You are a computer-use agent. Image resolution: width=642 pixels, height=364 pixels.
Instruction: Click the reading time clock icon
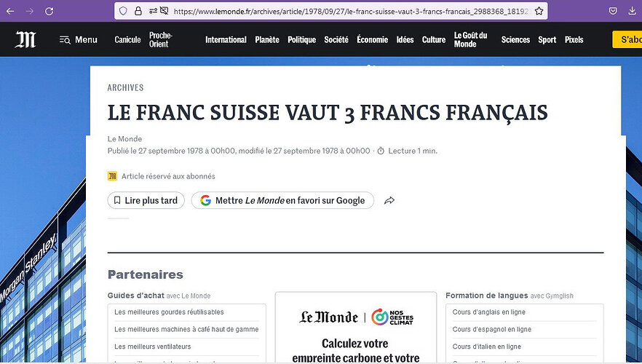[381, 151]
